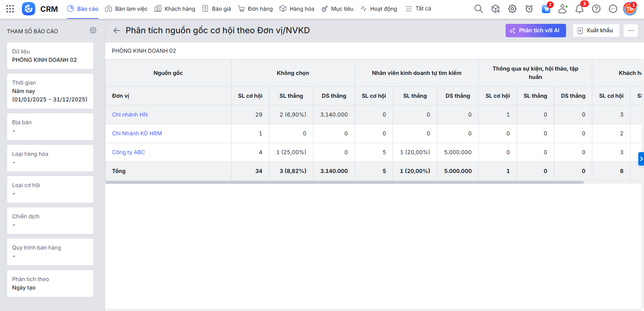Open notifications bell icon
The width and height of the screenshot is (644, 311).
click(x=579, y=9)
